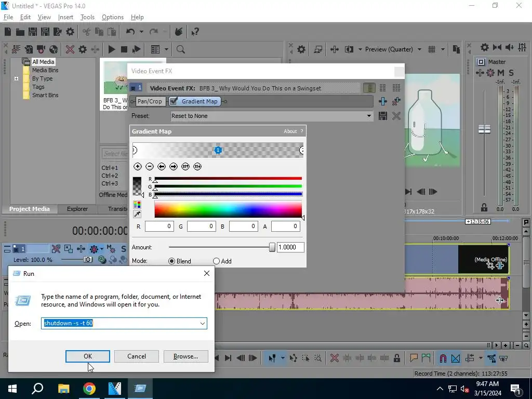Click the What's This help icon
Viewport: 532px width, 399px height.
pos(195,32)
